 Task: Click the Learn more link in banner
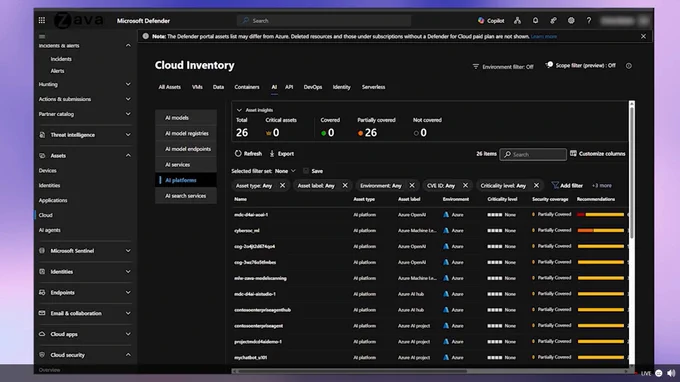coord(544,36)
